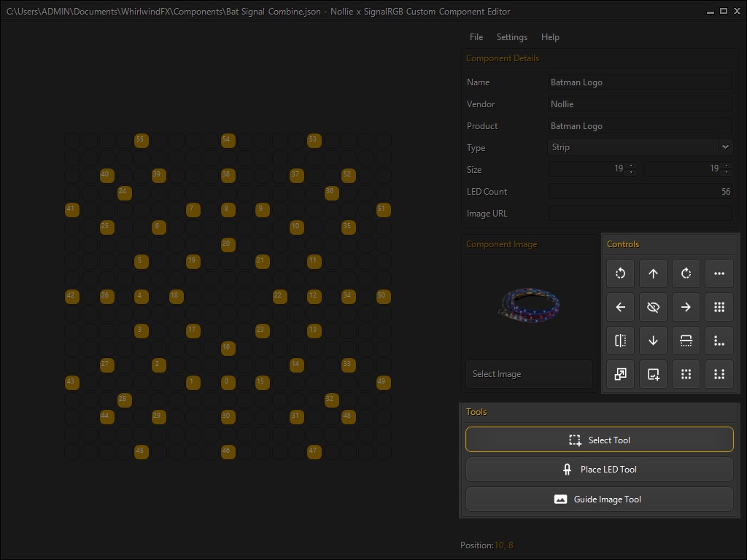Select LED number 50 on the grid
747x560 pixels.
384,296
